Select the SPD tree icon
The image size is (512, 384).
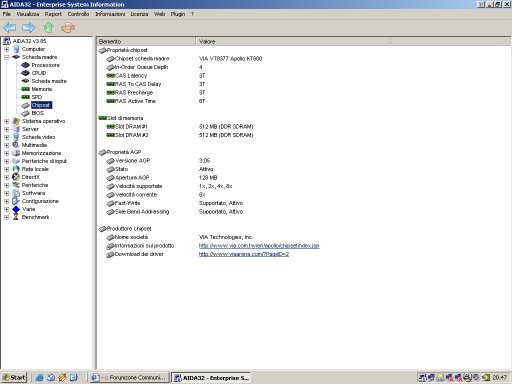[x=25, y=97]
